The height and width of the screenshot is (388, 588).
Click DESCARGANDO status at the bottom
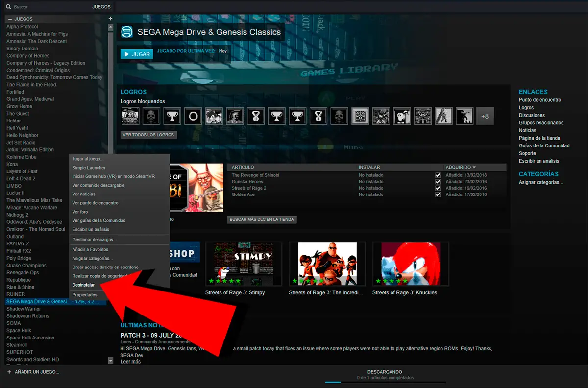(385, 372)
